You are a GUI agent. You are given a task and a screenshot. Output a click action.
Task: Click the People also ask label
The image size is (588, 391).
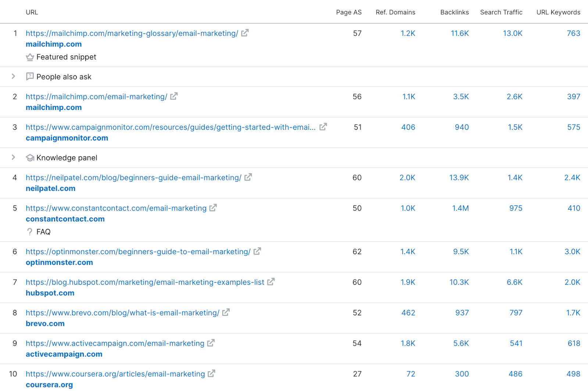click(64, 77)
